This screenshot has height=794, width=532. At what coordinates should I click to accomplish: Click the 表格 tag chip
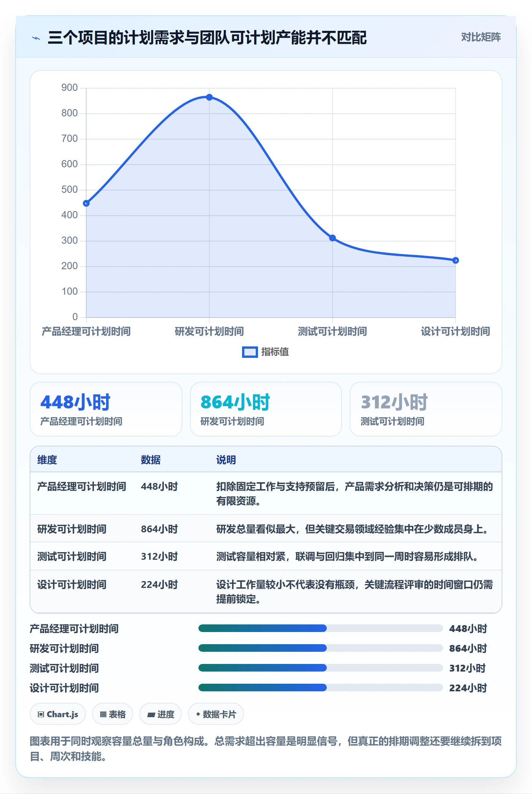click(112, 714)
